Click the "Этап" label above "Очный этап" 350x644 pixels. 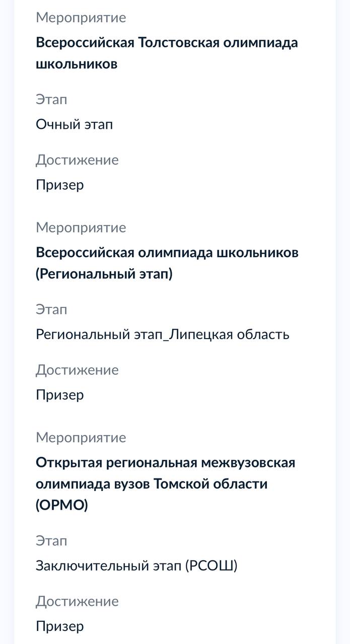tap(51, 99)
